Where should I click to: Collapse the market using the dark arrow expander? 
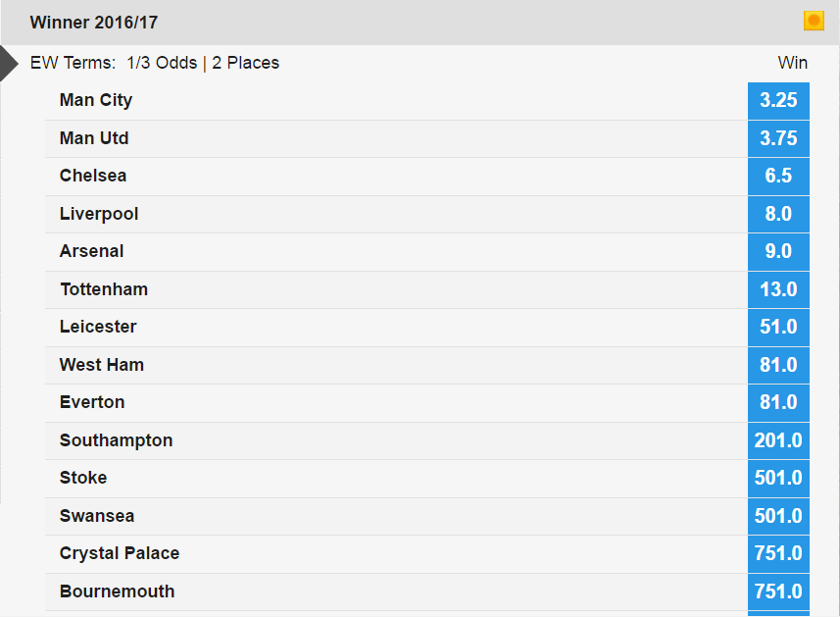pos(9,63)
